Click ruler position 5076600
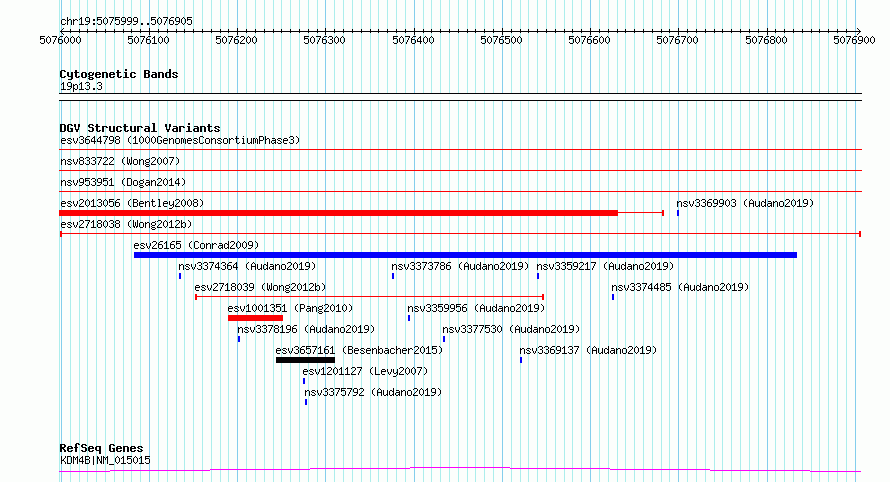The height and width of the screenshot is (482, 890). [x=589, y=40]
